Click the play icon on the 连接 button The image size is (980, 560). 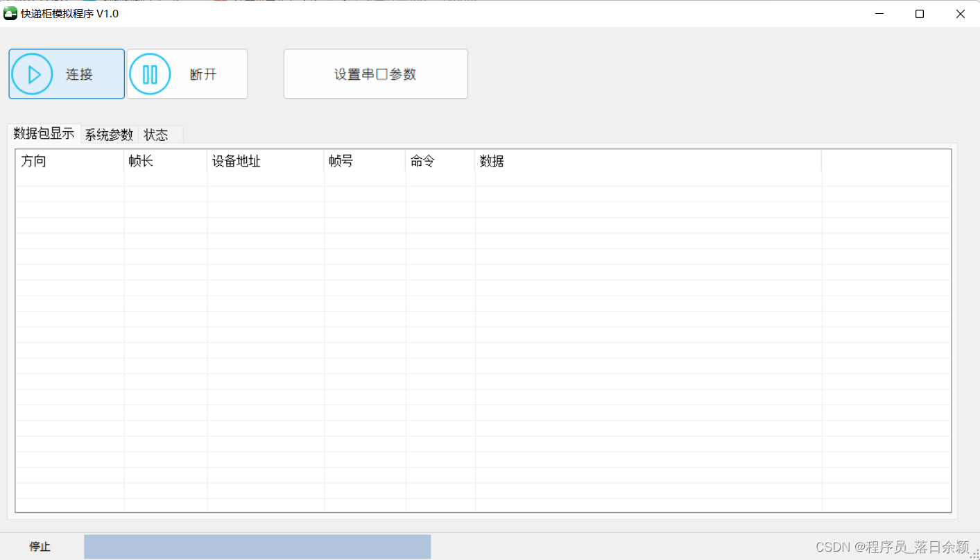coord(33,74)
